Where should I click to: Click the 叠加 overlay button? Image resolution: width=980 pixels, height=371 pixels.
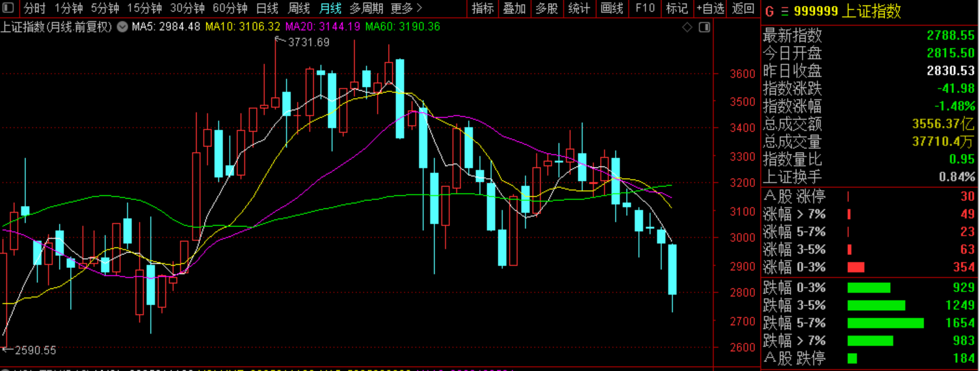pyautogui.click(x=514, y=8)
